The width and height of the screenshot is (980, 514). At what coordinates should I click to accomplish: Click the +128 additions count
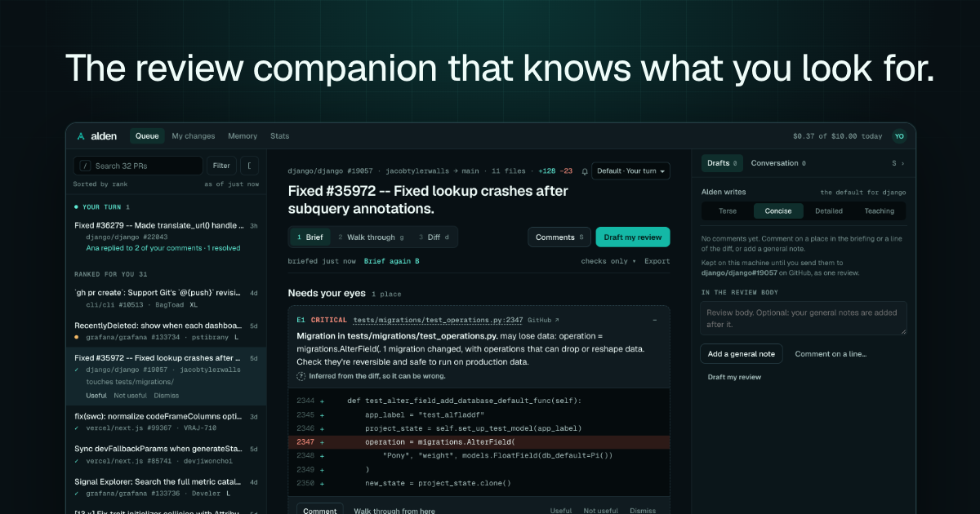click(546, 171)
